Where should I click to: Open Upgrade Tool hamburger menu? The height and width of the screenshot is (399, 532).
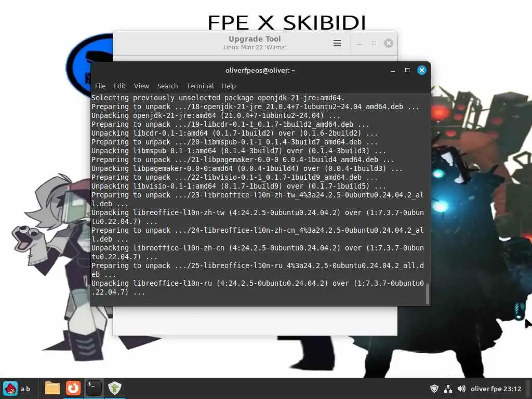pyautogui.click(x=337, y=43)
